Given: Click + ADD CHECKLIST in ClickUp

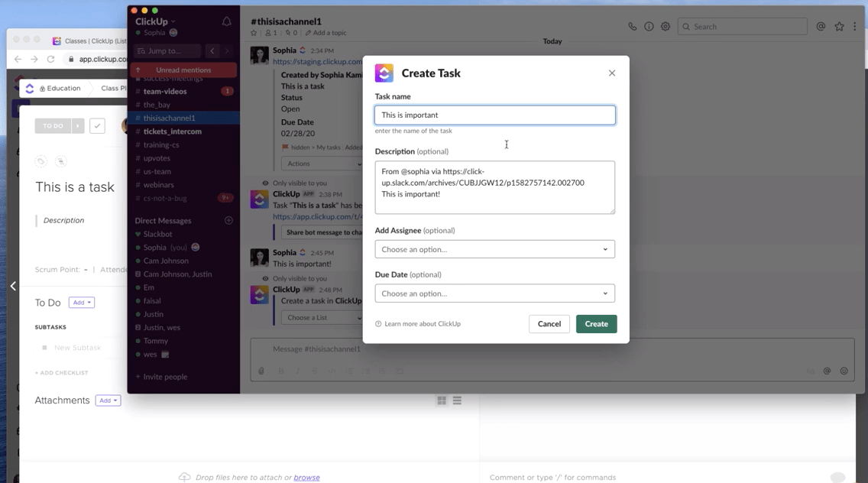Looking at the screenshot, I should click(x=61, y=373).
